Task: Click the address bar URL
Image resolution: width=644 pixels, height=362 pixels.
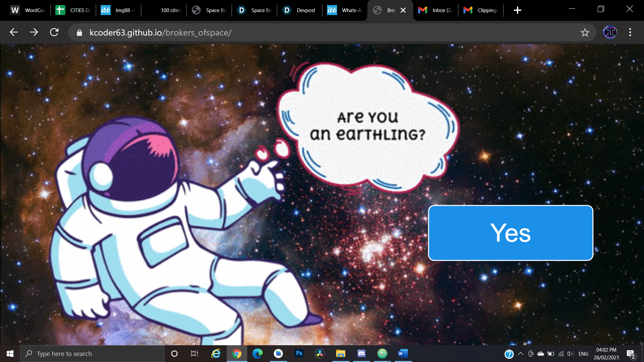Action: (160, 33)
